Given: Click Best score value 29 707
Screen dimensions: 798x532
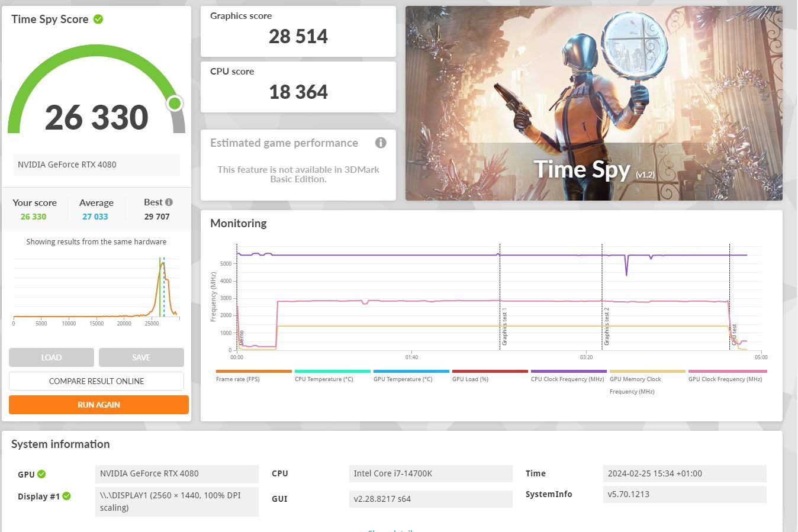Looking at the screenshot, I should coord(157,217).
